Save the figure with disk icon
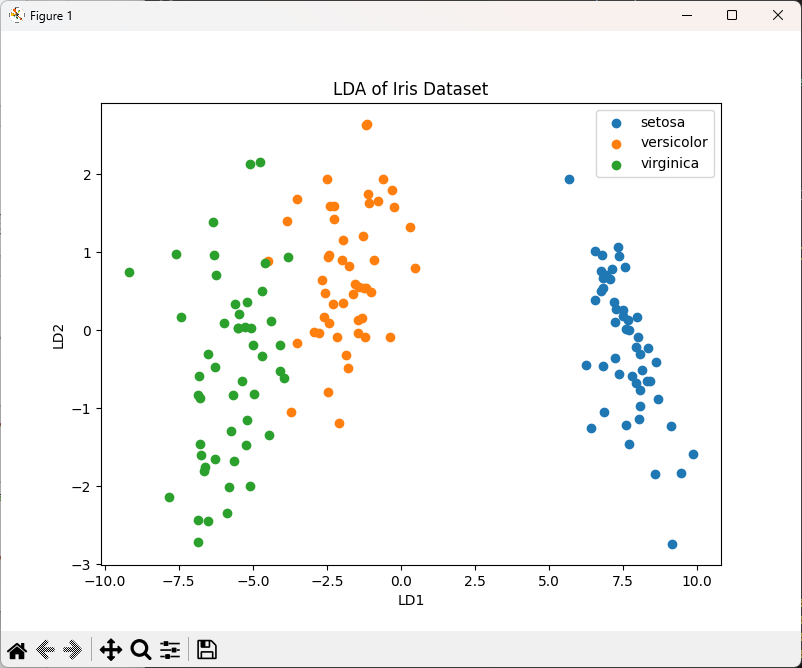This screenshot has height=668, width=802. point(207,650)
